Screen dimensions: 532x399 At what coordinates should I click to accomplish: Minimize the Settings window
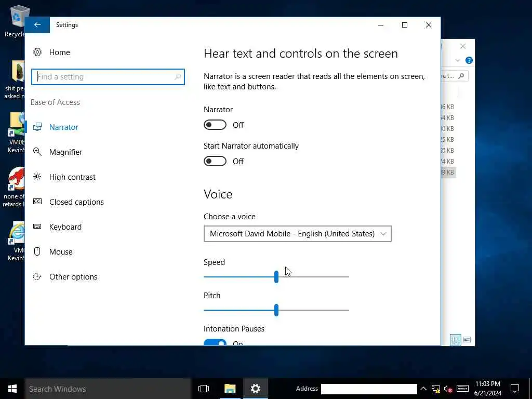381,25
